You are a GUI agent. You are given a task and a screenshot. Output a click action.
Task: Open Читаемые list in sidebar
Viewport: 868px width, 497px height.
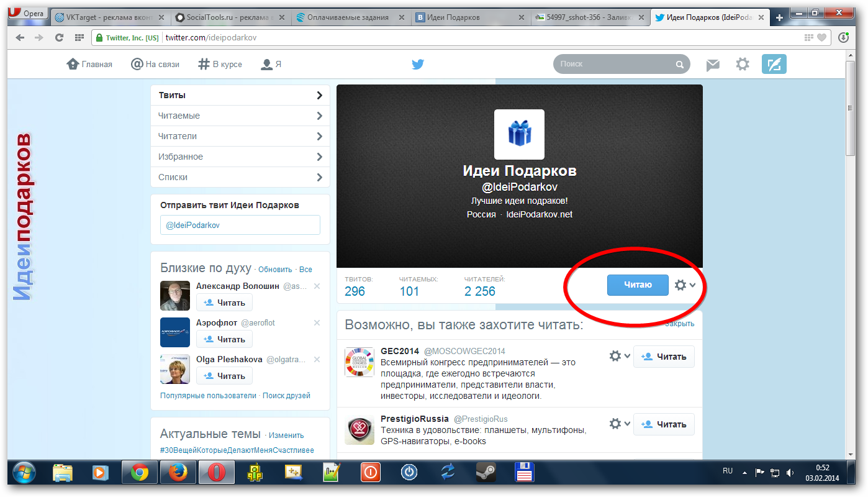point(240,116)
